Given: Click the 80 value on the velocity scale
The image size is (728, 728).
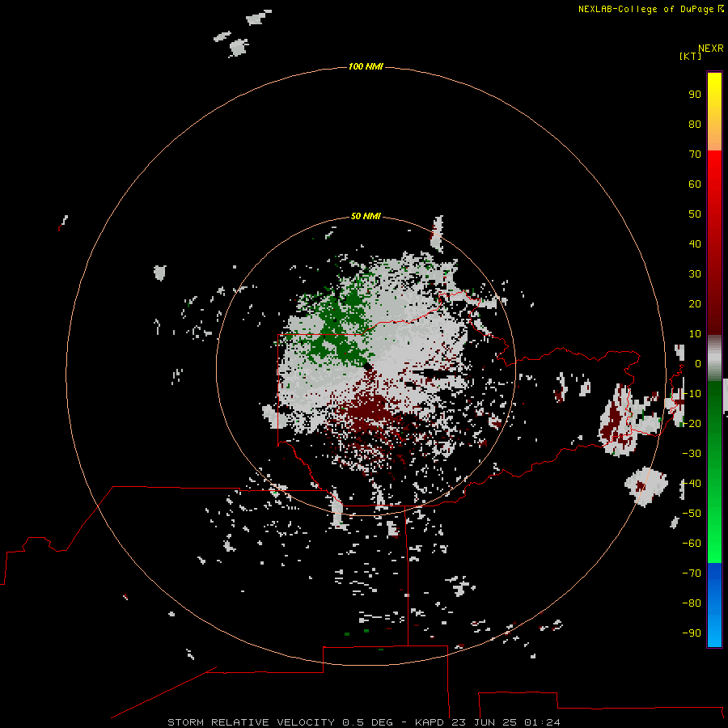Looking at the screenshot, I should tap(695, 124).
